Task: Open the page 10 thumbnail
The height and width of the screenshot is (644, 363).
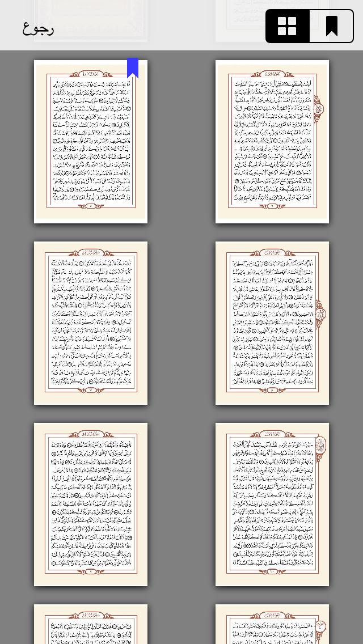Action: point(272,505)
